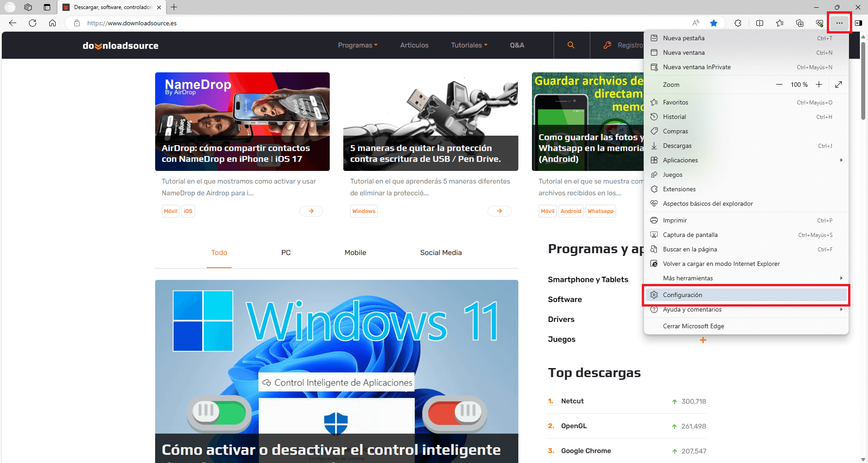Select Captura de pantalla
868x463 pixels.
[x=746, y=235]
